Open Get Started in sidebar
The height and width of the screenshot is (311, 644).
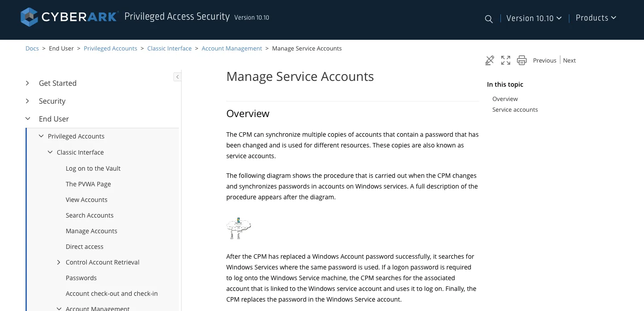[58, 83]
